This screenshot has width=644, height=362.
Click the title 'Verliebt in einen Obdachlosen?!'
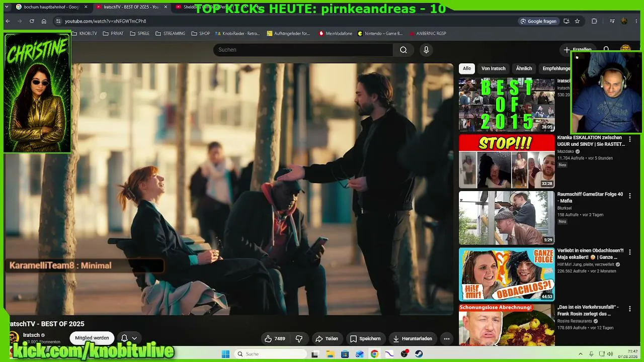(x=591, y=254)
